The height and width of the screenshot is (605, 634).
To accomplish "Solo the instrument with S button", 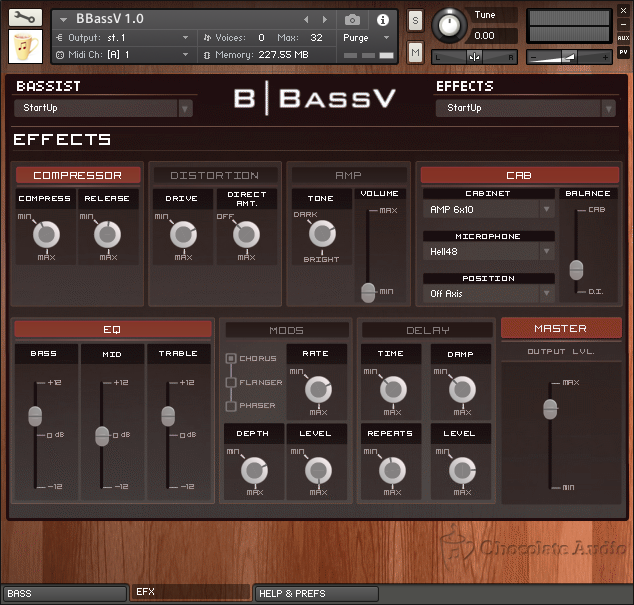I will coord(415,20).
